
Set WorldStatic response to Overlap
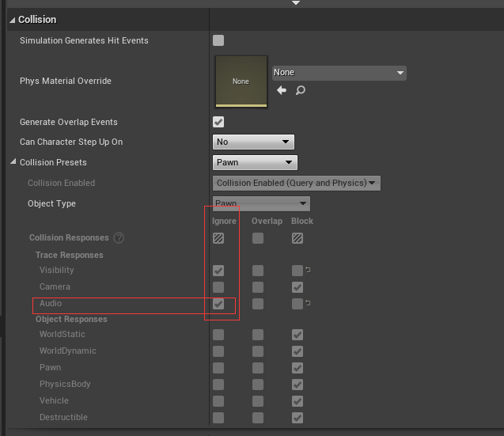[258, 335]
